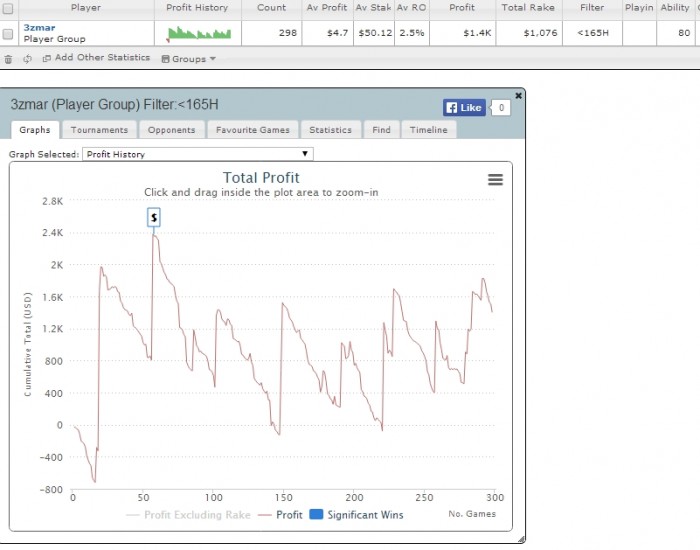
Task: Click the Facebook like count box
Action: pyautogui.click(x=501, y=108)
